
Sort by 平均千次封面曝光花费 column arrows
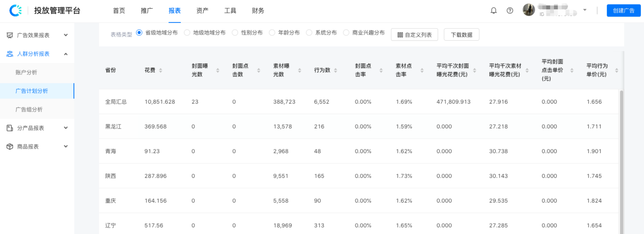pos(475,70)
